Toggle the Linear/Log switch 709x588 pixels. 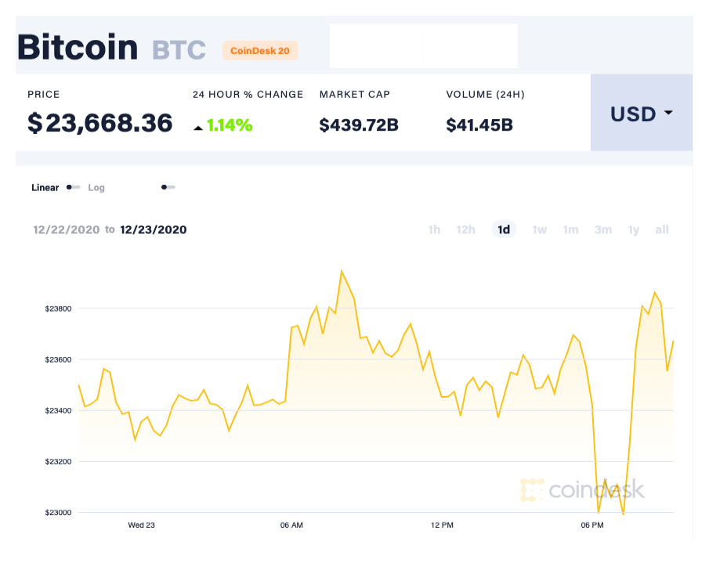coord(73,188)
